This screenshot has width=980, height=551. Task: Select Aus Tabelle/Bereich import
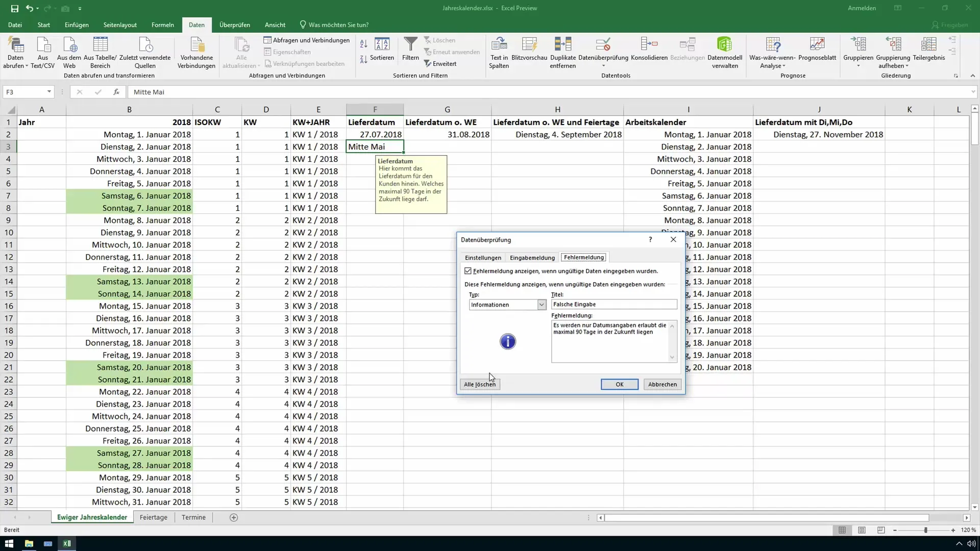(100, 53)
